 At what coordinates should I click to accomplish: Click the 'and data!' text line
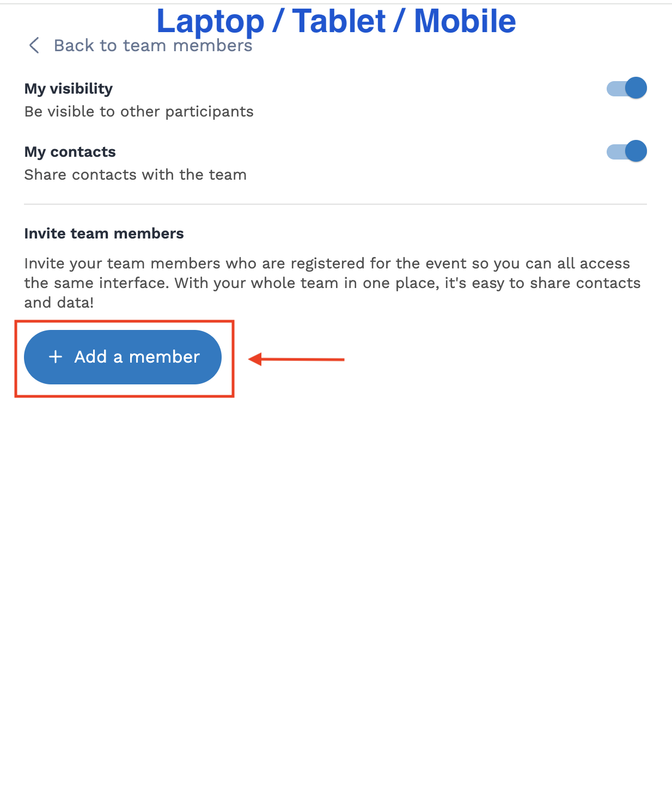(59, 303)
